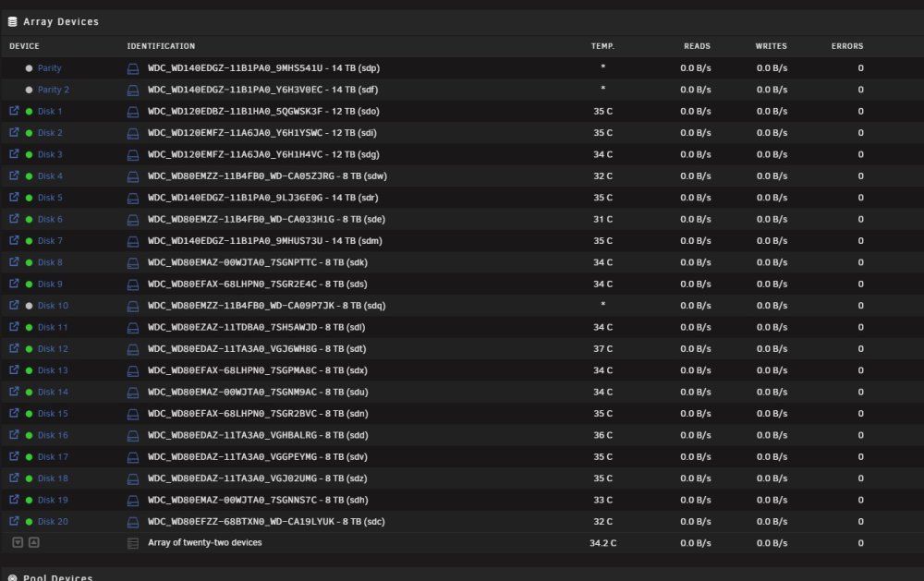924x581 pixels.
Task: Click the DEVICE column header
Action: [x=24, y=46]
